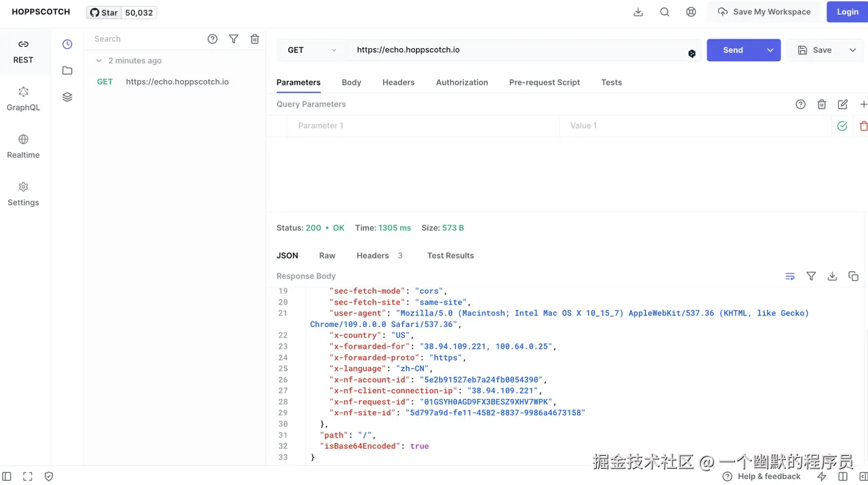Viewport: 868px width, 485px height.
Task: Open Save My Workspace
Action: point(764,12)
